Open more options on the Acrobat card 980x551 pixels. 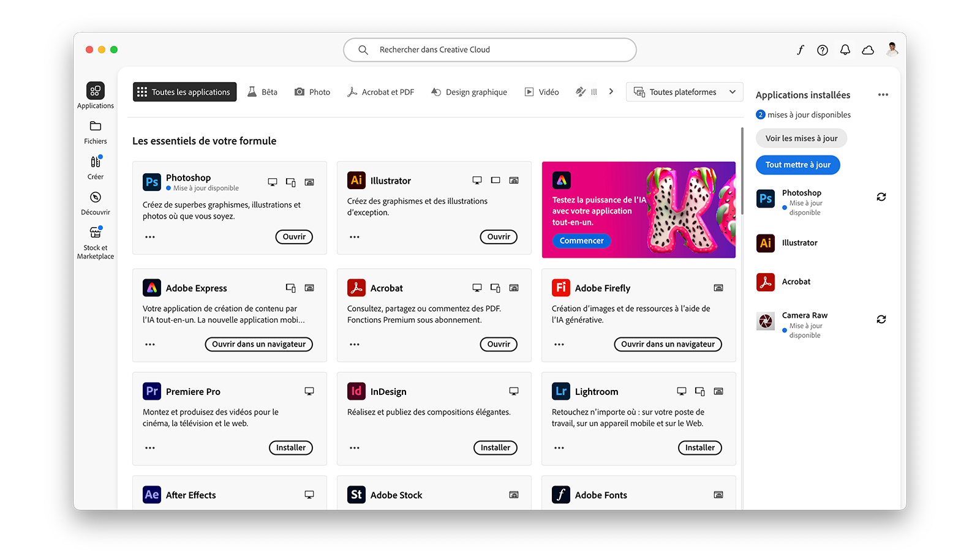pos(354,344)
